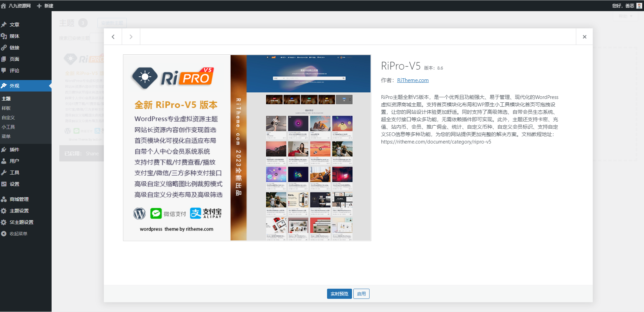Viewport: 644px width, 312px height.
Task: Click the chain icon for 链接
Action: (x=4, y=48)
